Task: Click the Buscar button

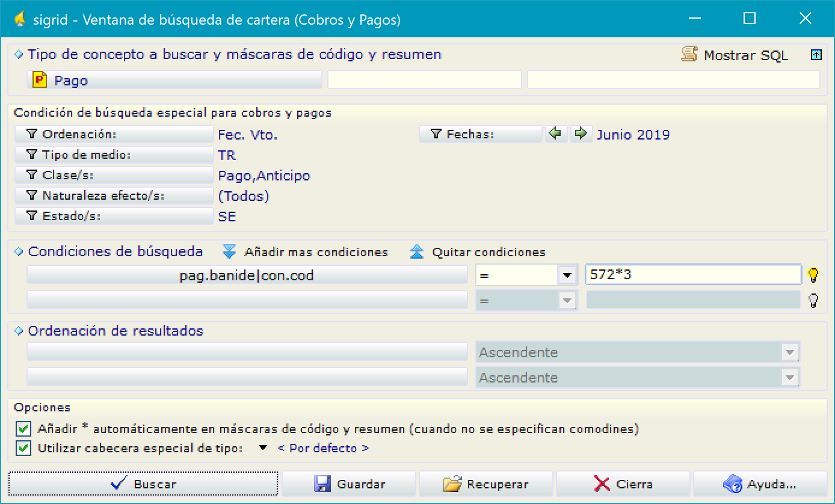Action: tap(143, 484)
